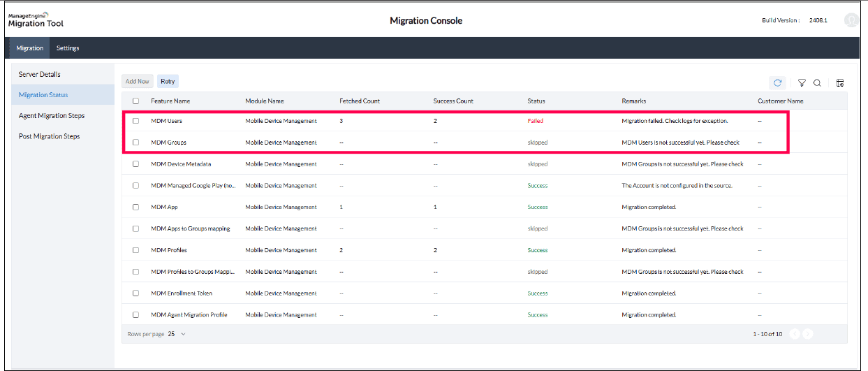
Task: Click the MDM Users feature name
Action: coord(166,121)
